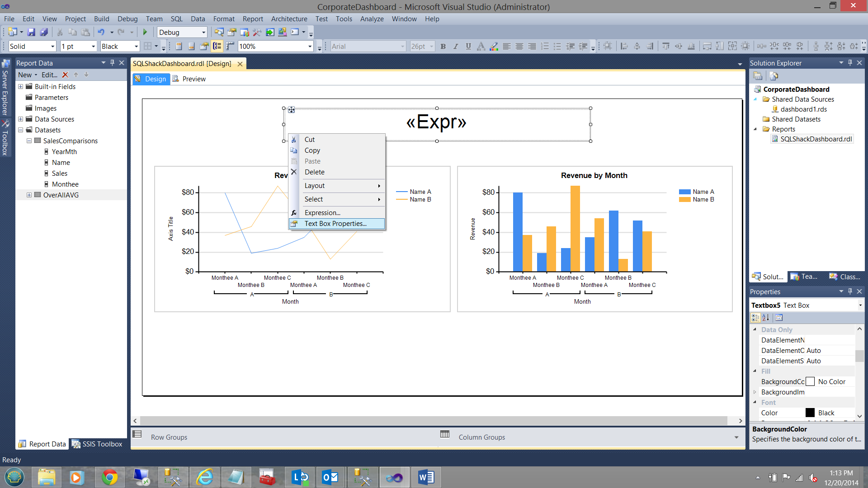The width and height of the screenshot is (868, 488).
Task: Toggle the ruler icon in report toolbar
Action: point(230,46)
